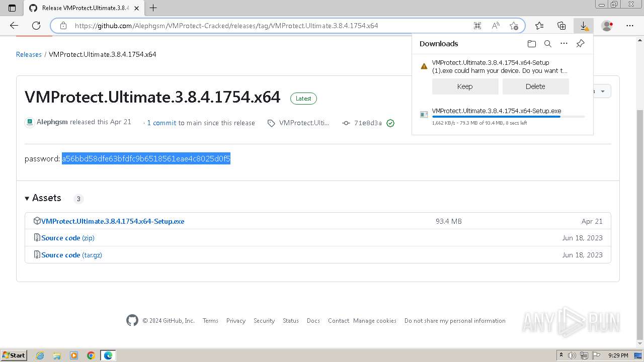
Task: Open tab actions menu icon
Action: [x=12, y=8]
